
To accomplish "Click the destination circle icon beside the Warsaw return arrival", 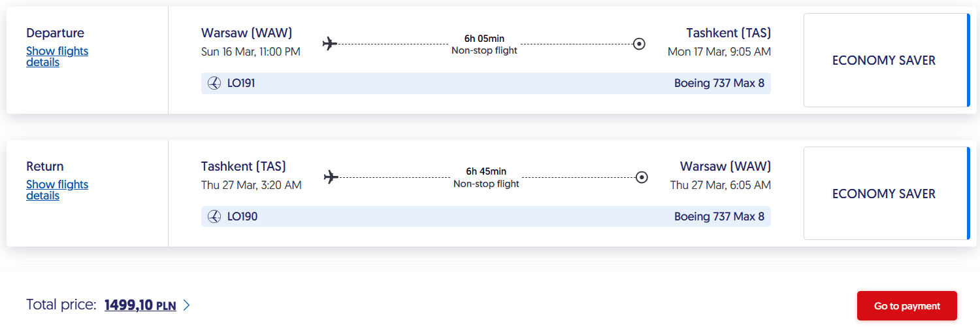I will coord(642,177).
